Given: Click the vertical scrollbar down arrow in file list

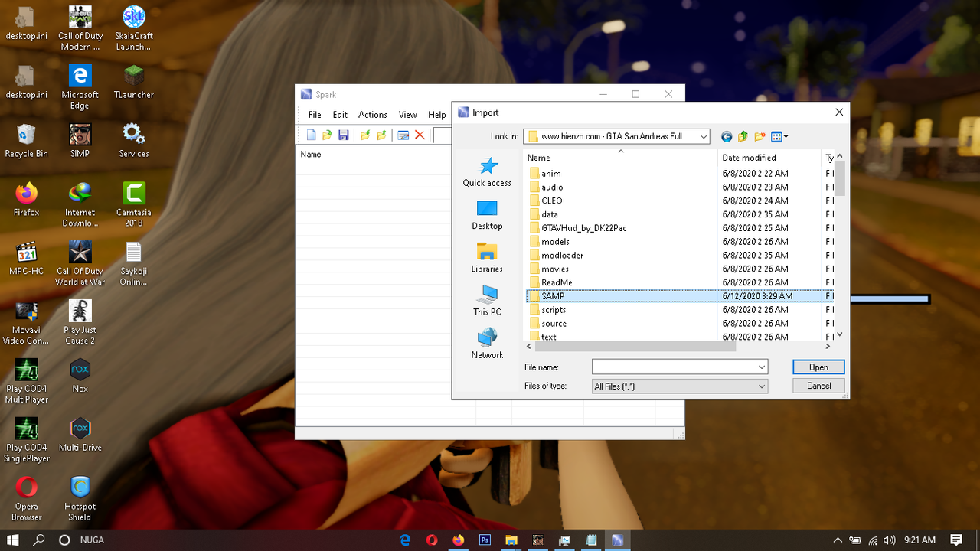Looking at the screenshot, I should [x=840, y=334].
